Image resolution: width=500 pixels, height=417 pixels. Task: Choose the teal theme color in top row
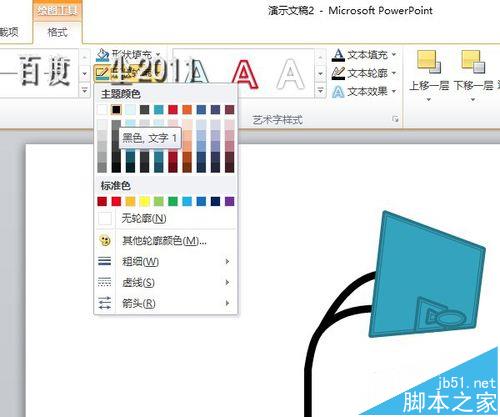click(x=159, y=109)
